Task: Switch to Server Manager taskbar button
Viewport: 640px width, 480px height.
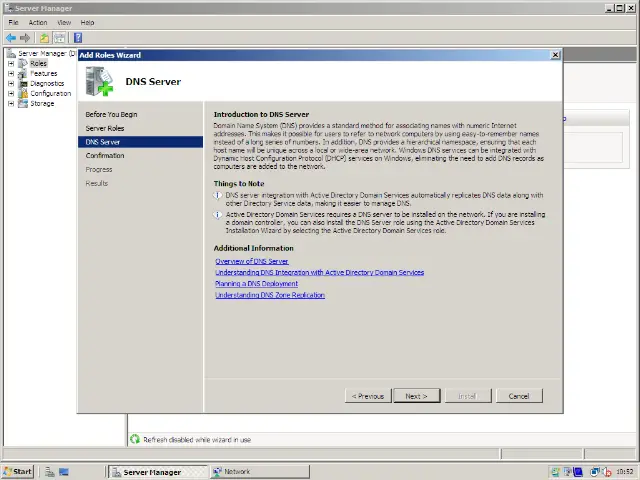Action: (x=158, y=472)
